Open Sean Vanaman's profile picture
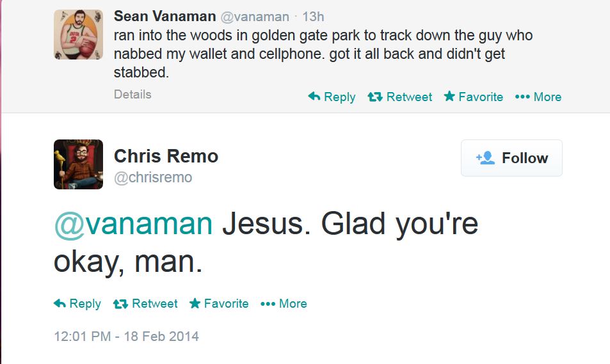610x364 pixels. (78, 35)
